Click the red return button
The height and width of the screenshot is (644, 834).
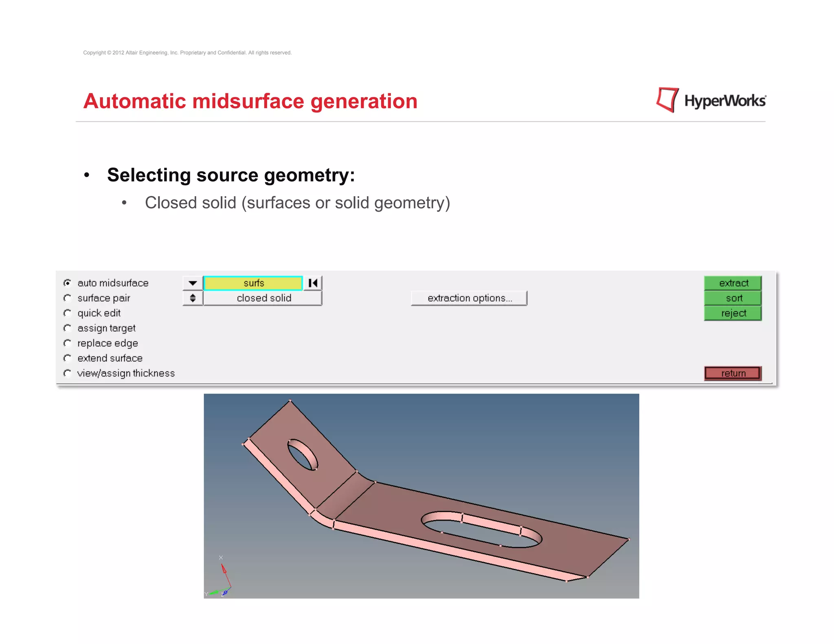click(x=733, y=373)
